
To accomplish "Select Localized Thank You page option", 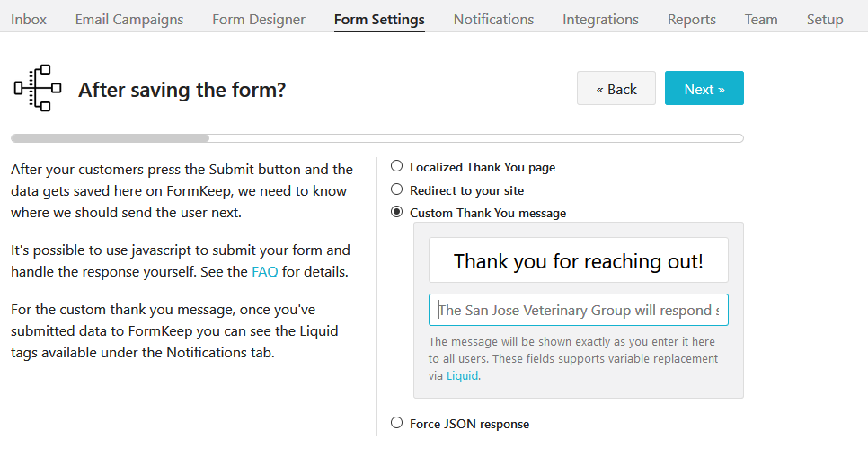I will 397,166.
